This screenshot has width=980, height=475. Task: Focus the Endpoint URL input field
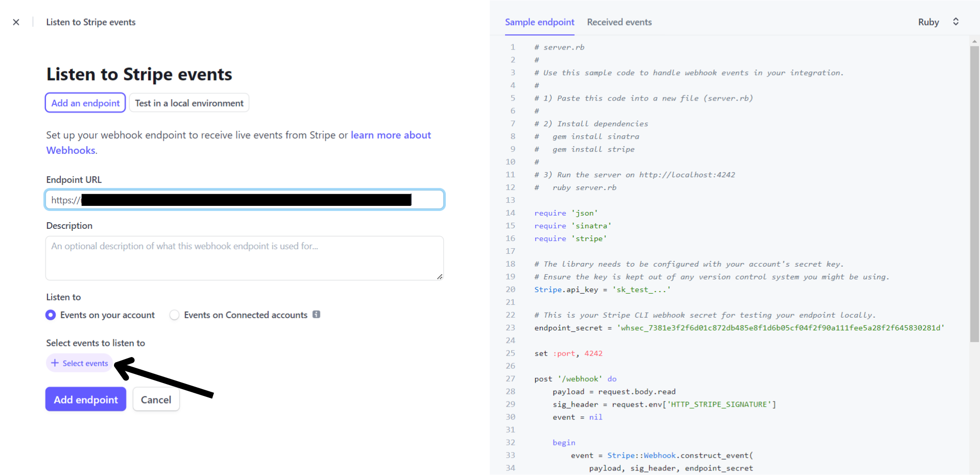click(244, 200)
